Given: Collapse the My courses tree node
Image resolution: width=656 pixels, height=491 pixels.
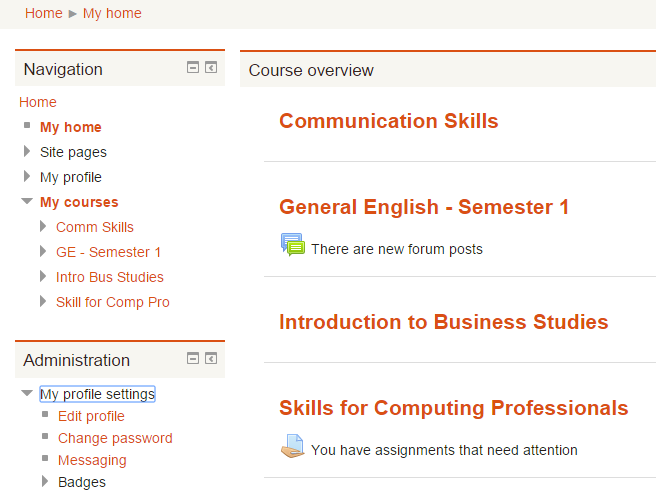Looking at the screenshot, I should [27, 202].
